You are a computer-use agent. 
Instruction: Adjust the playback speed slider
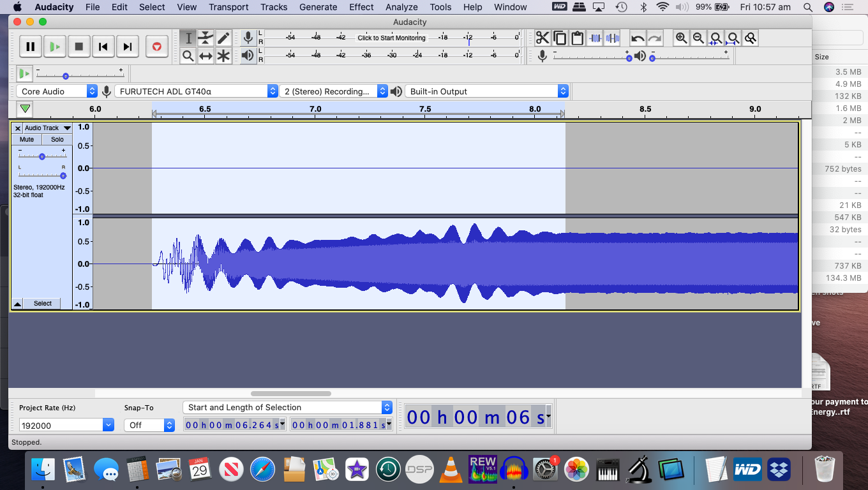coord(66,76)
